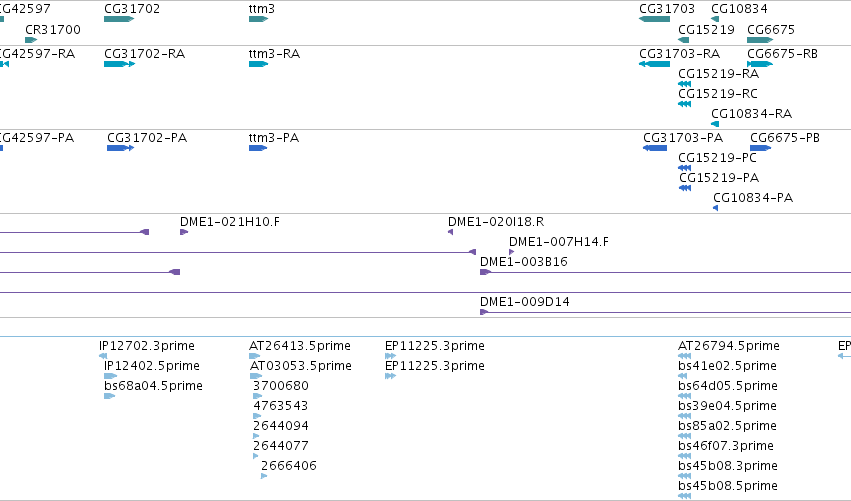Click the CG31702-RA transcript glyph
Image resolution: width=851 pixels, height=501 pixels.
click(119, 64)
